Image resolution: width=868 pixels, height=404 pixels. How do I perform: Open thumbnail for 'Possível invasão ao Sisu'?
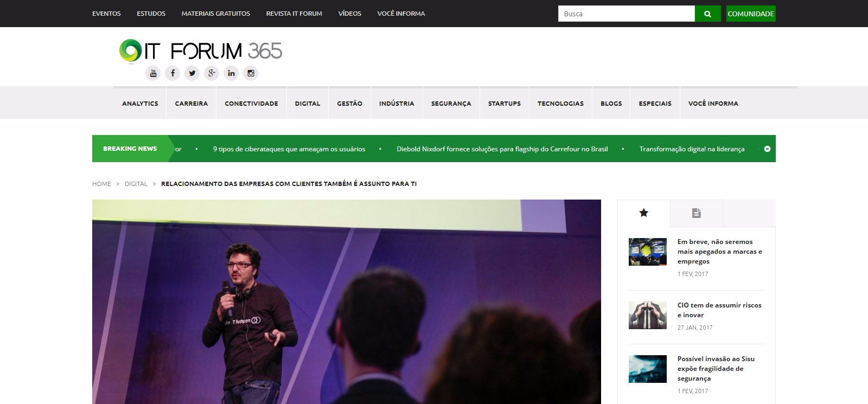[x=648, y=369]
